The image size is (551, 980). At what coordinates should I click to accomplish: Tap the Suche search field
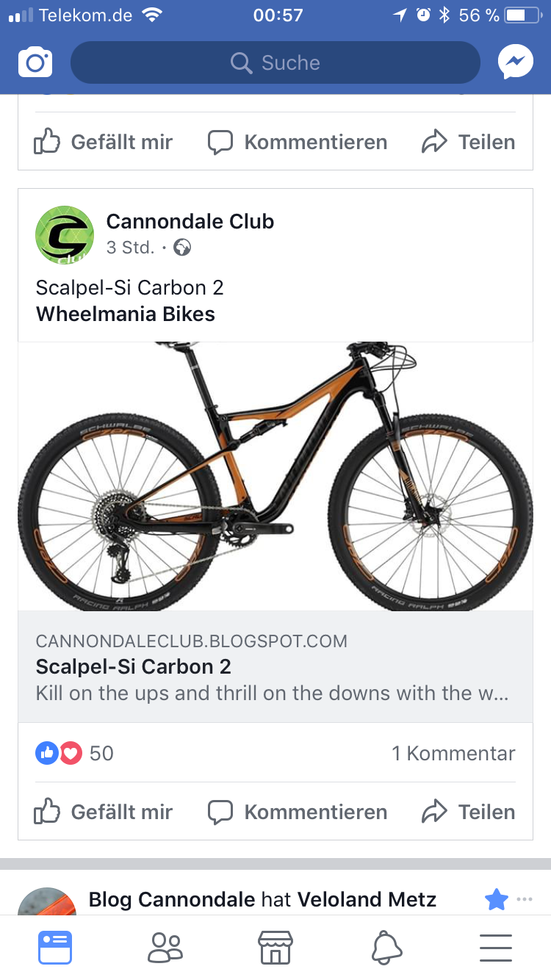pos(275,62)
